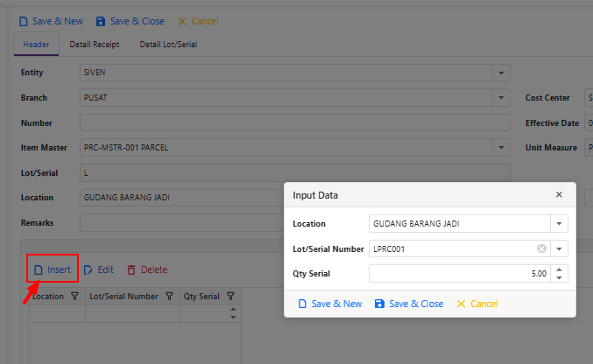
Task: Click Cancel in Input Data dialog
Action: 477,304
